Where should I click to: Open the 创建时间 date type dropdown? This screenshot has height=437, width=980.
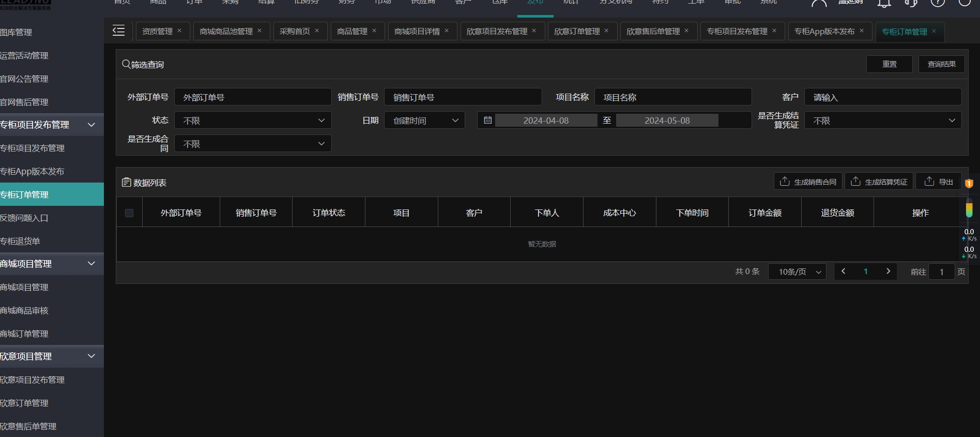click(x=424, y=120)
